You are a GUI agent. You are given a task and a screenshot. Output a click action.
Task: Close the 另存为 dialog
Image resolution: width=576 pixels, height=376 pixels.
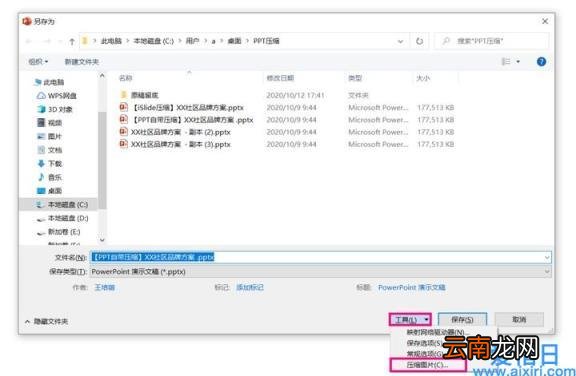(545, 21)
